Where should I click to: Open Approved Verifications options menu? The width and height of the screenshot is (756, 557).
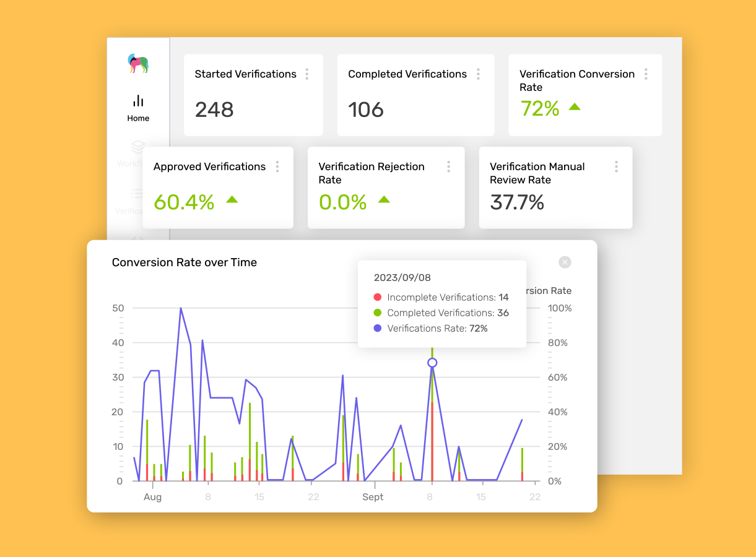(x=277, y=166)
